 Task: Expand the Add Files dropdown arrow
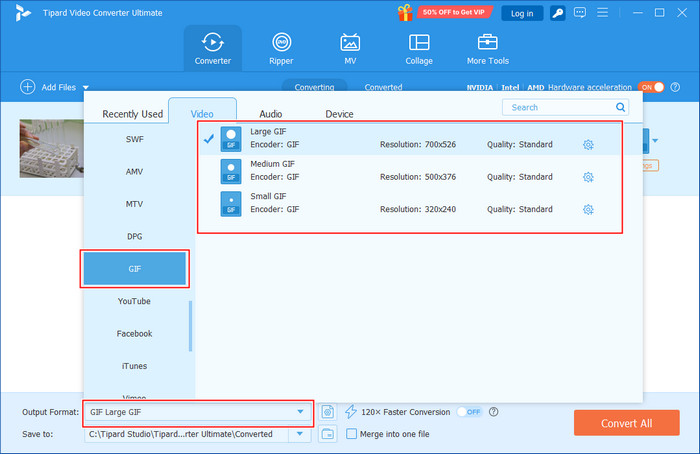coord(86,87)
